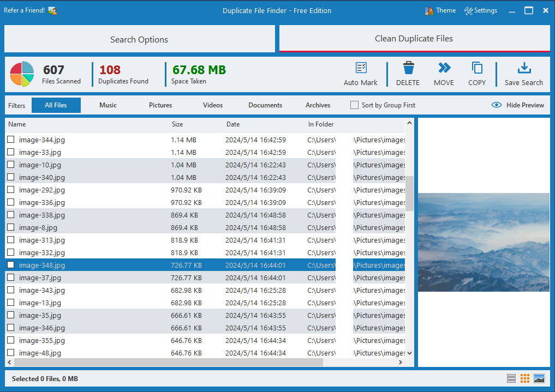The image size is (555, 392).
Task: Click the COPY icon
Action: pyautogui.click(x=477, y=68)
